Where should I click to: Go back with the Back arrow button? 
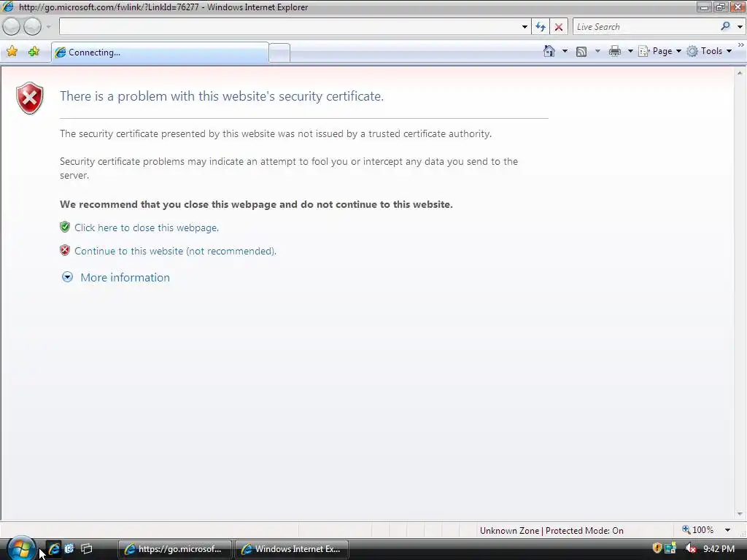point(12,27)
